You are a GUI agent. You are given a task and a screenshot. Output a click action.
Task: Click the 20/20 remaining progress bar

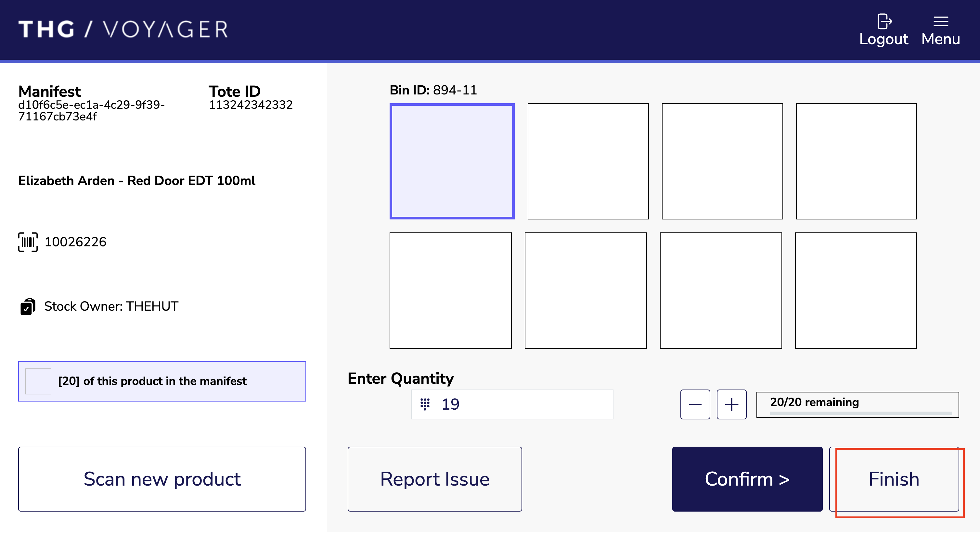coord(857,404)
